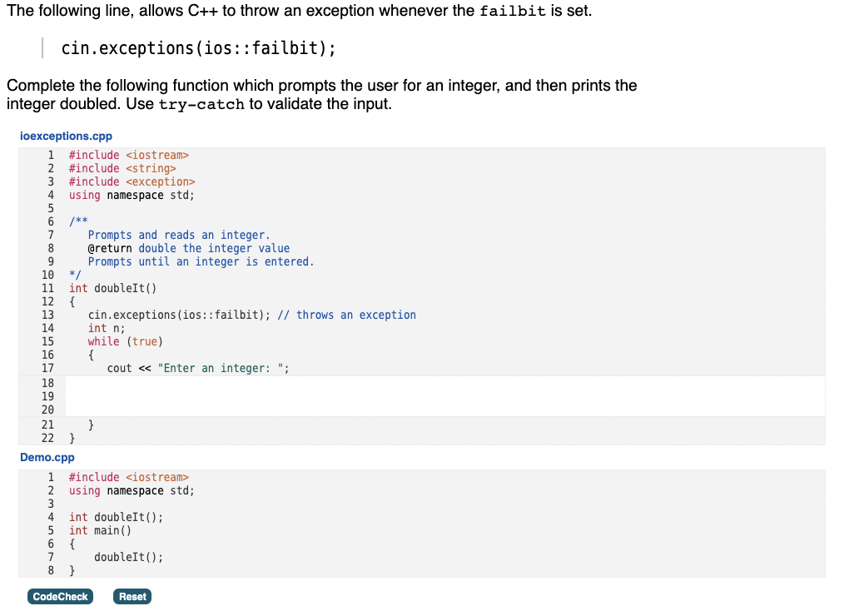
Task: Click line 19 of the editable answer area
Action: click(250, 396)
